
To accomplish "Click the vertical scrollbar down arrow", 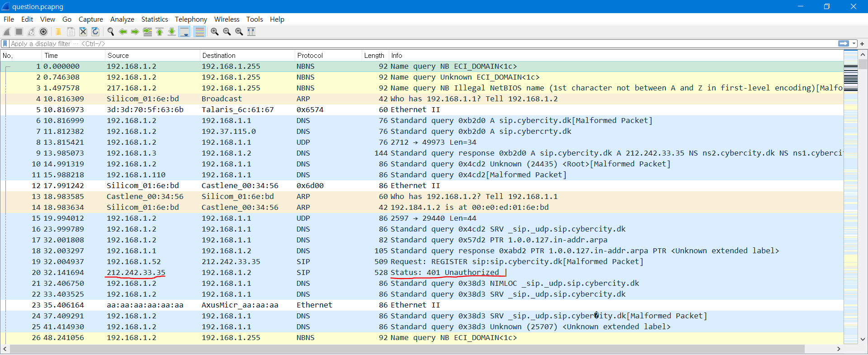I will 863,339.
